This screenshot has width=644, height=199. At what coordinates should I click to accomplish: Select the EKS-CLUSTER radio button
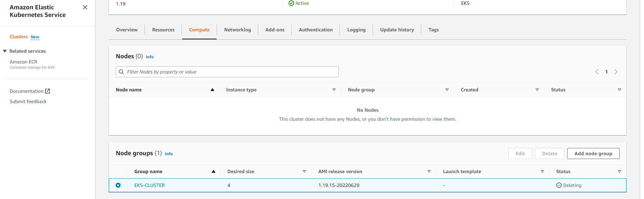pyautogui.click(x=118, y=185)
